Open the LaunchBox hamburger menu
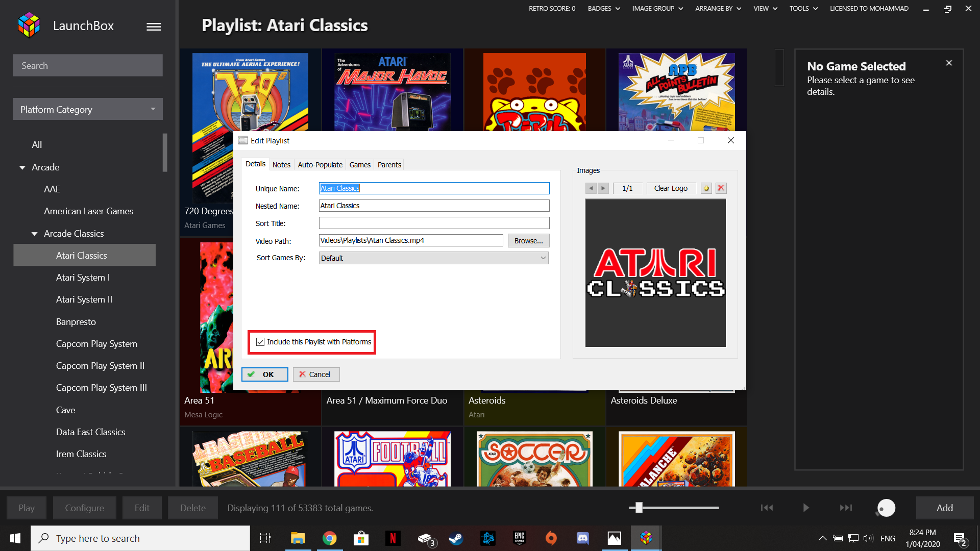Screen dimensions: 980x551 [x=154, y=27]
